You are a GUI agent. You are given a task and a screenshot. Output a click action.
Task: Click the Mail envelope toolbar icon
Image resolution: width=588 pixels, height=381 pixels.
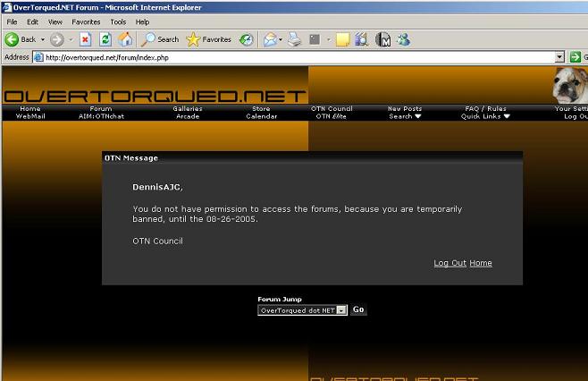click(x=270, y=39)
